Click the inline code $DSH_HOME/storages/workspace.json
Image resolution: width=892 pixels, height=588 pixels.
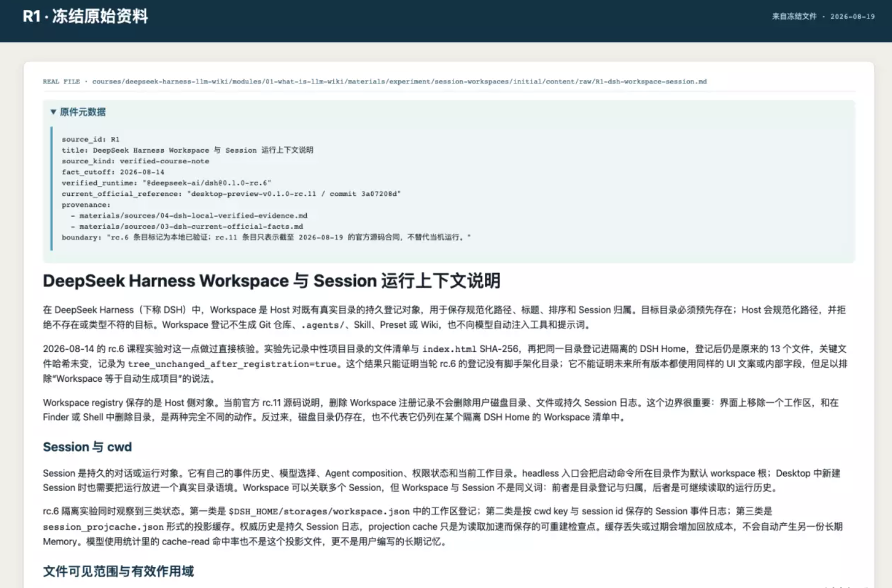pos(319,511)
